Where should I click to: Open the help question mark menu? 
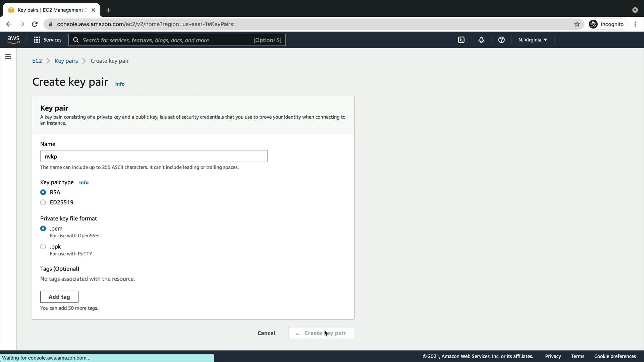(501, 40)
